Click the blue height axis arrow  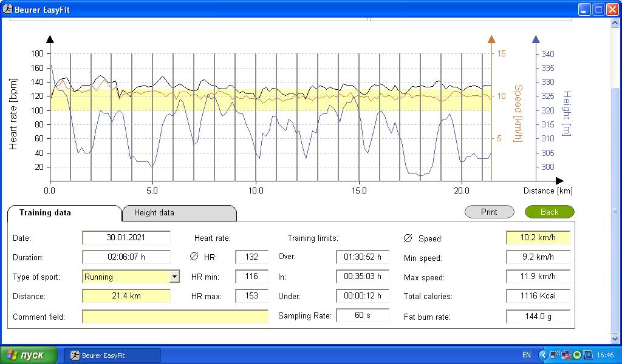(x=536, y=39)
